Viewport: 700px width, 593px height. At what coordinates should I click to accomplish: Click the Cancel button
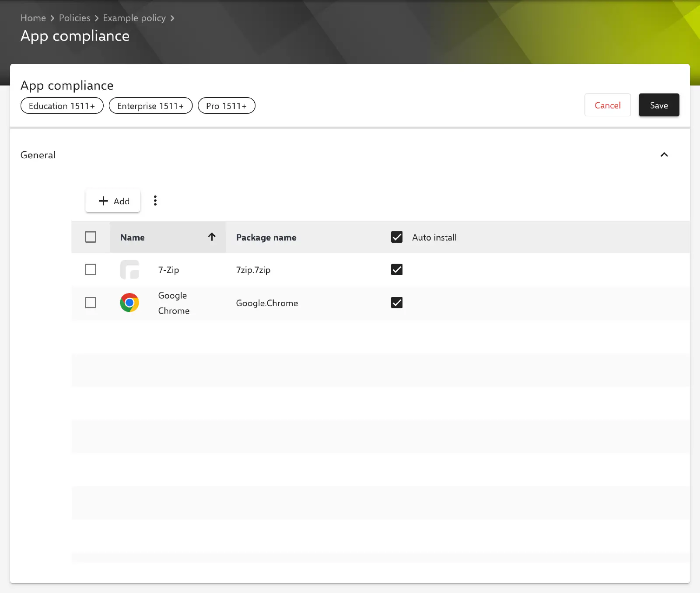pyautogui.click(x=608, y=105)
